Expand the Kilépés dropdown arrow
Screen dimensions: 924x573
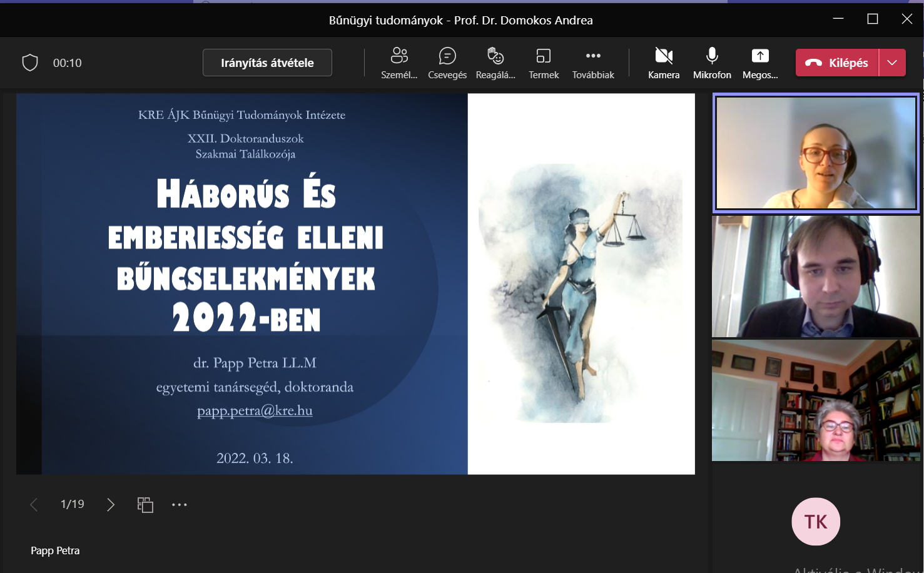pos(893,63)
